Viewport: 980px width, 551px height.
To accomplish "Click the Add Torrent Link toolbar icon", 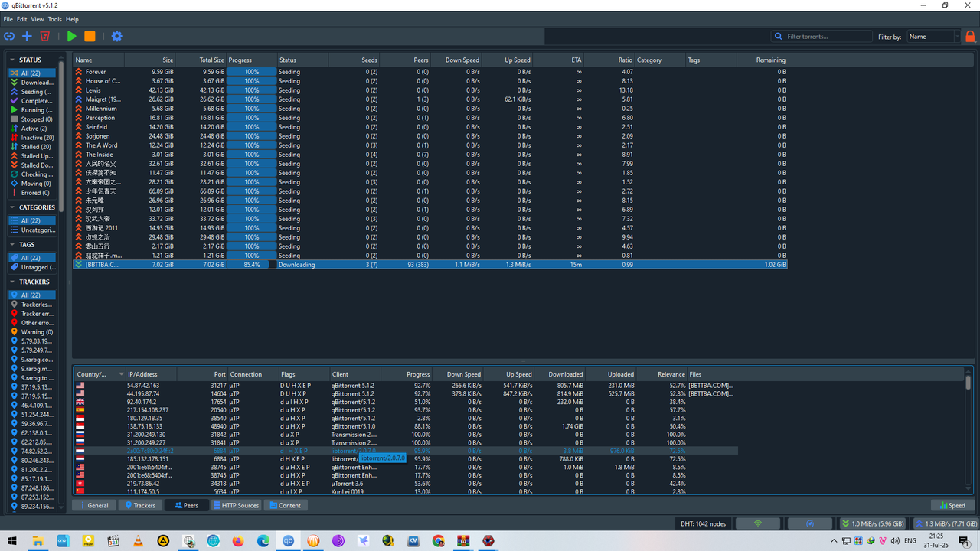I will pyautogui.click(x=9, y=36).
